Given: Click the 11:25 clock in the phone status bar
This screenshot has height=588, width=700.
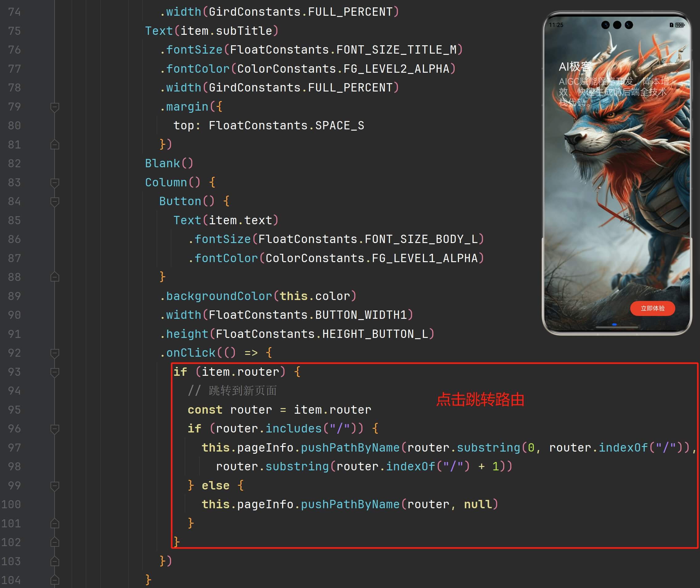Looking at the screenshot, I should coord(556,25).
